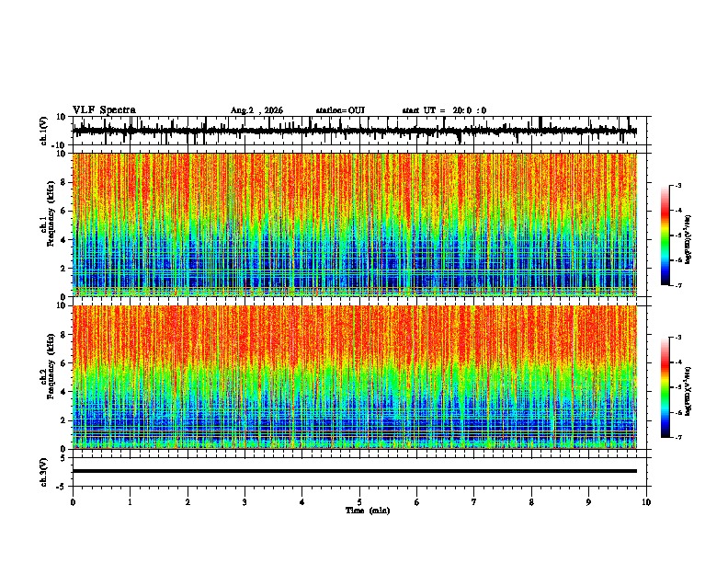
Task: Click the "-5" tick on ch.3 voltage axis
Action: [x=62, y=487]
